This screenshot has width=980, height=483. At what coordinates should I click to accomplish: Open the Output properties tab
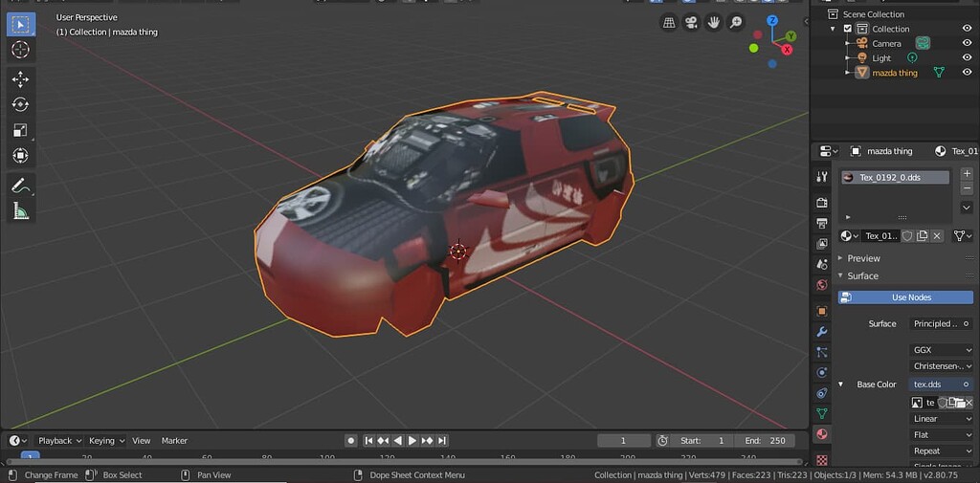click(822, 223)
